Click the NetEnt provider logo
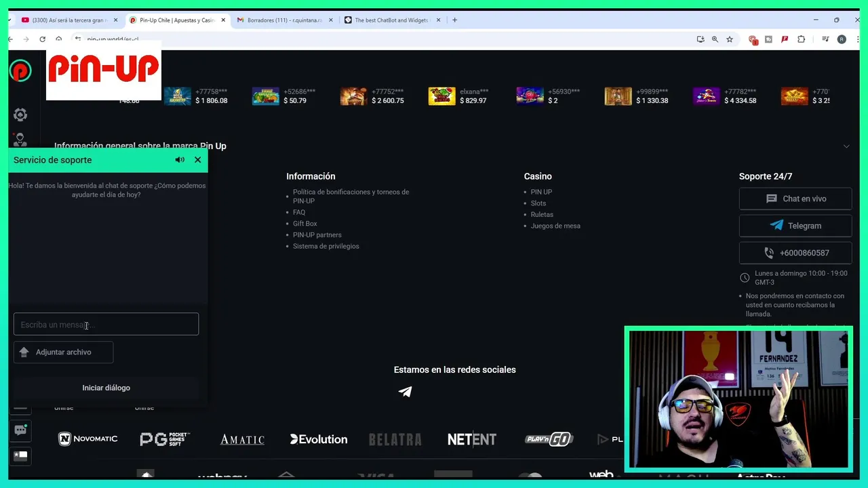Screen dimensions: 868x488 (x=472, y=439)
